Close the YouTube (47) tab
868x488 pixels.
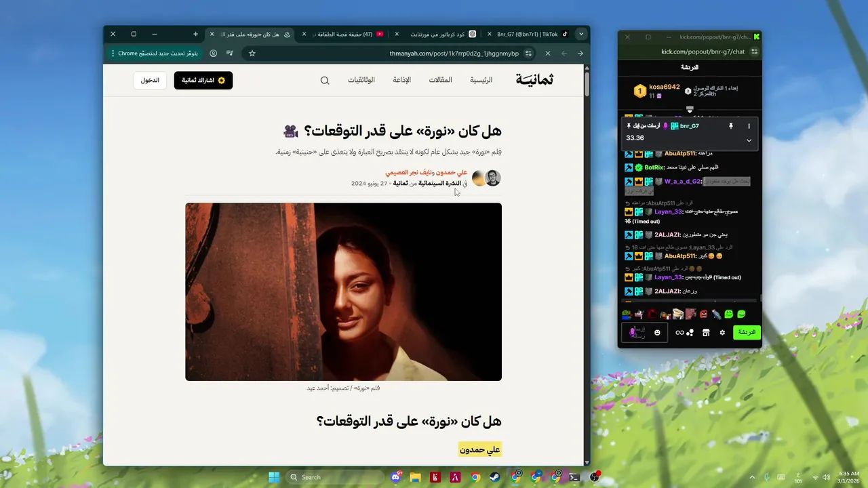304,34
